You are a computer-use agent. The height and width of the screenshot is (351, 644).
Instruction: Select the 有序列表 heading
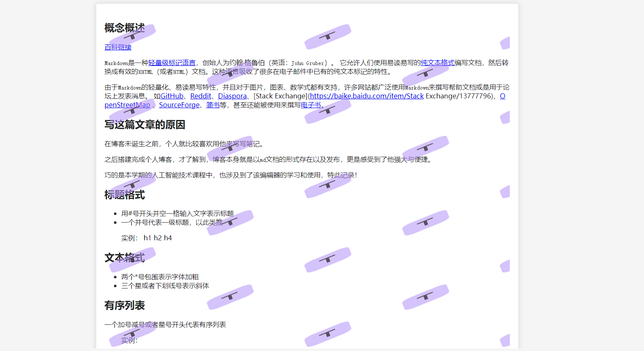pyautogui.click(x=124, y=305)
